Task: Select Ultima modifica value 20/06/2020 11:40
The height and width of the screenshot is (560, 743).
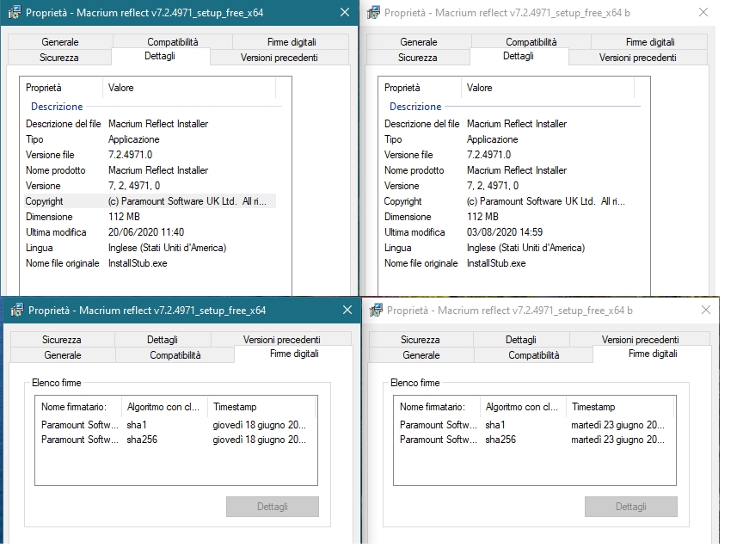Action: pos(146,232)
